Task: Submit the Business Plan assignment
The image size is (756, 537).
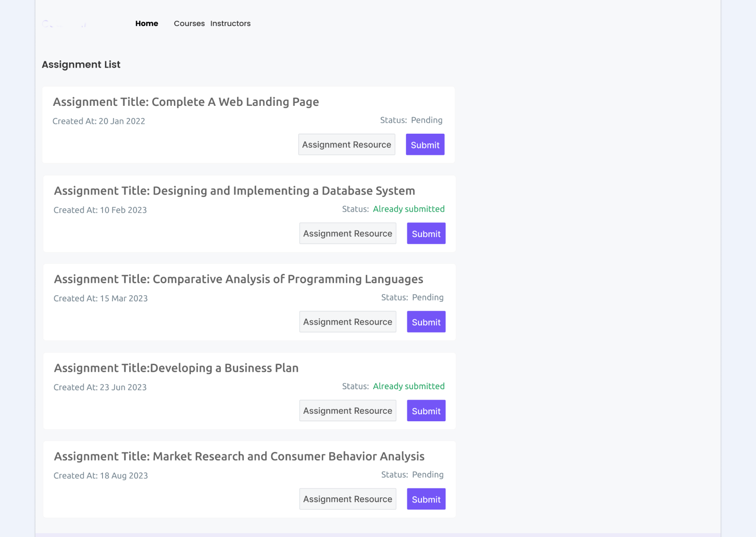Action: pos(426,410)
